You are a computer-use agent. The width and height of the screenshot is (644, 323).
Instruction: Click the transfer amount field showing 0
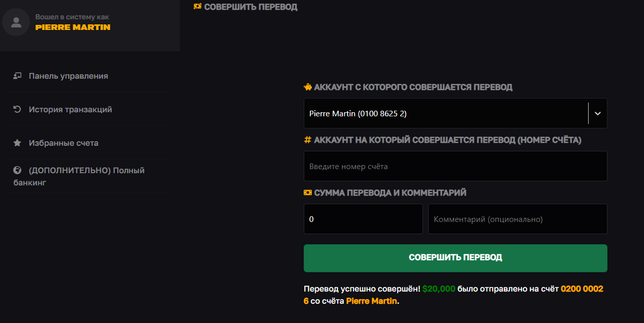[363, 219]
